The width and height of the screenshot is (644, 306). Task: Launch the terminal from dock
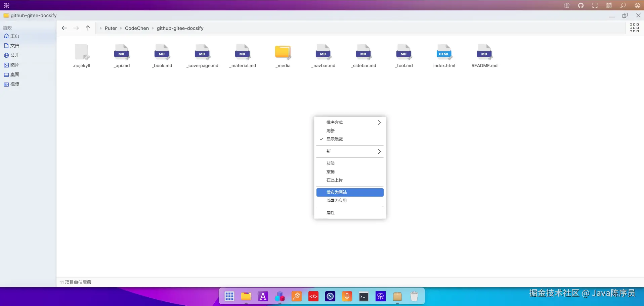tap(364, 296)
